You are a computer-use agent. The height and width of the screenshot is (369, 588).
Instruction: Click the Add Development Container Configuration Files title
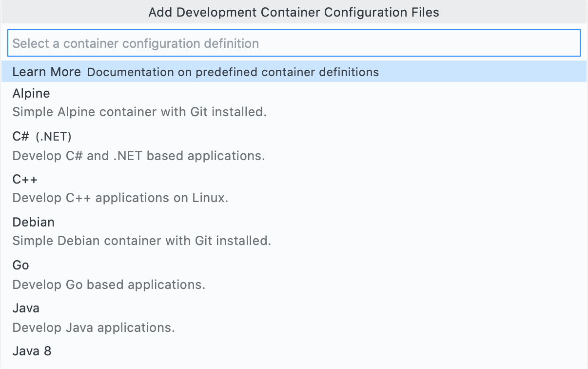[293, 12]
